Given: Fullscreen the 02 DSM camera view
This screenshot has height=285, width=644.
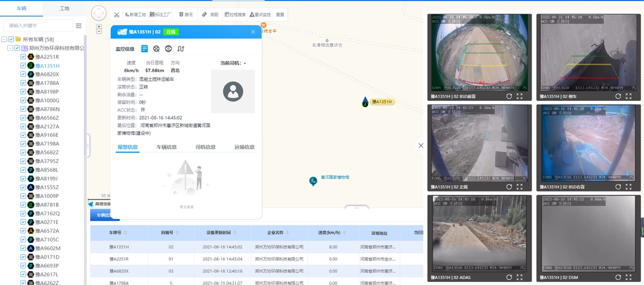Looking at the screenshot, I should 629,277.
